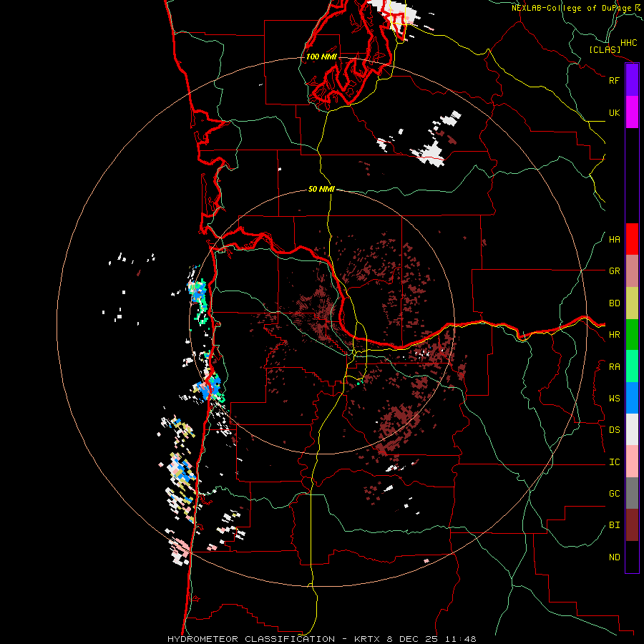This screenshot has width=644, height=644.
Task: Click the ND legend label
Action: point(614,557)
